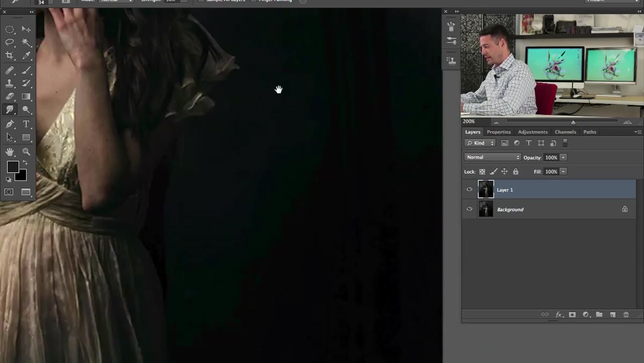Image resolution: width=644 pixels, height=363 pixels.
Task: Toggle Quick Mask mode
Action: pos(9,192)
